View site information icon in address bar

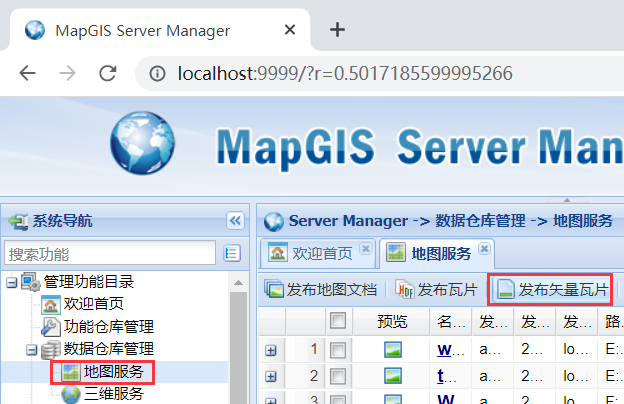[x=157, y=74]
